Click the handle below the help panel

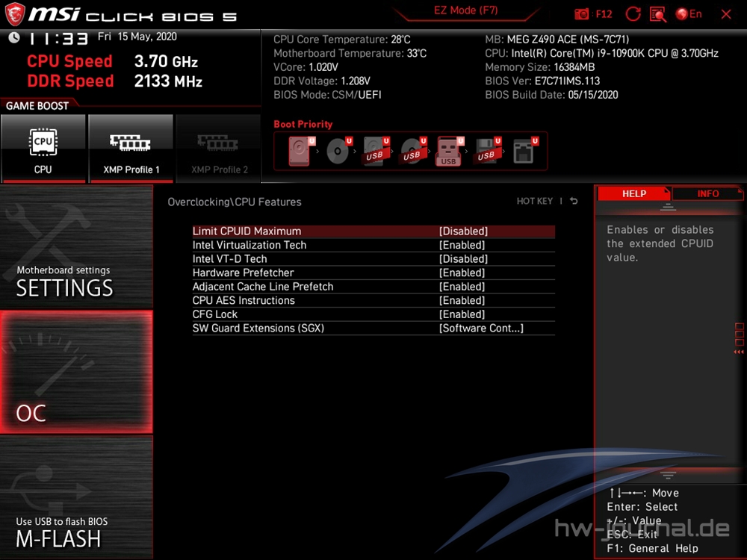tap(668, 475)
